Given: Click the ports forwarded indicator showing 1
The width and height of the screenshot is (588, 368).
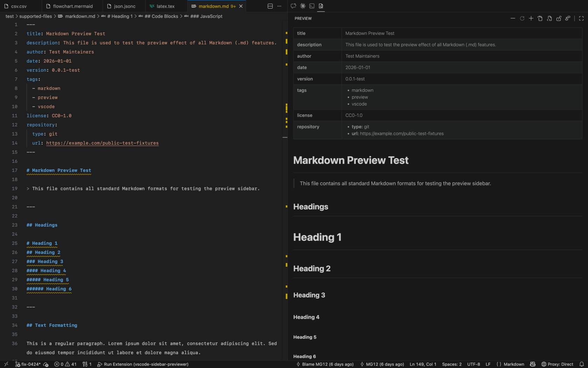Looking at the screenshot, I should click(x=87, y=364).
